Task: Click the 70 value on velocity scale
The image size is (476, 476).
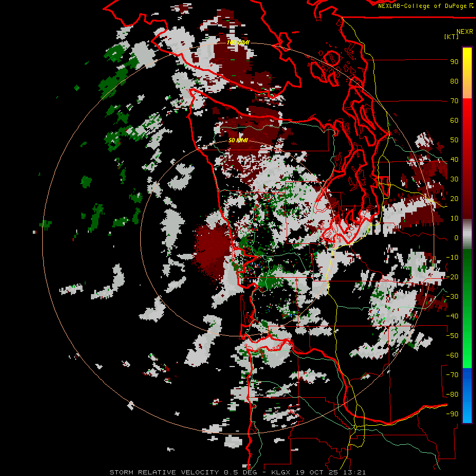Action: pyautogui.click(x=454, y=101)
